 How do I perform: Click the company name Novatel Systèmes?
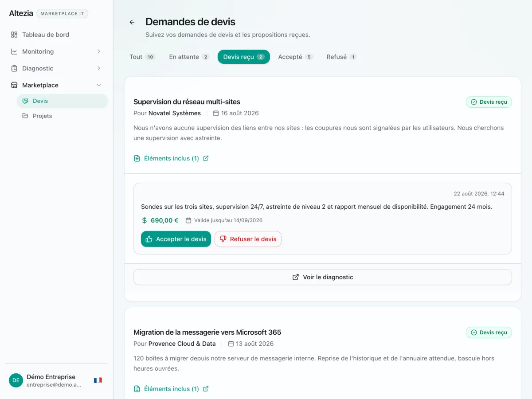(175, 113)
